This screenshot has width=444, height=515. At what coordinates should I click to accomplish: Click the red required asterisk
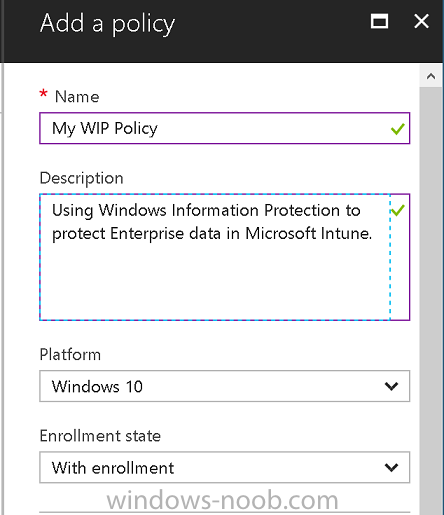pos(43,93)
